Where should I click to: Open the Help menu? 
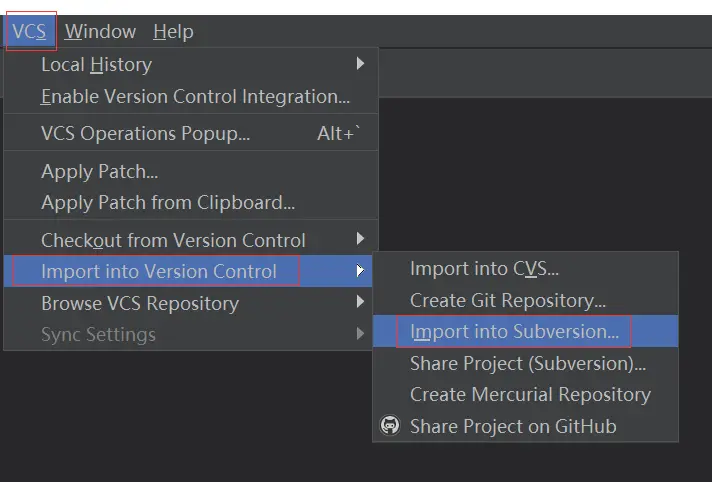point(173,31)
